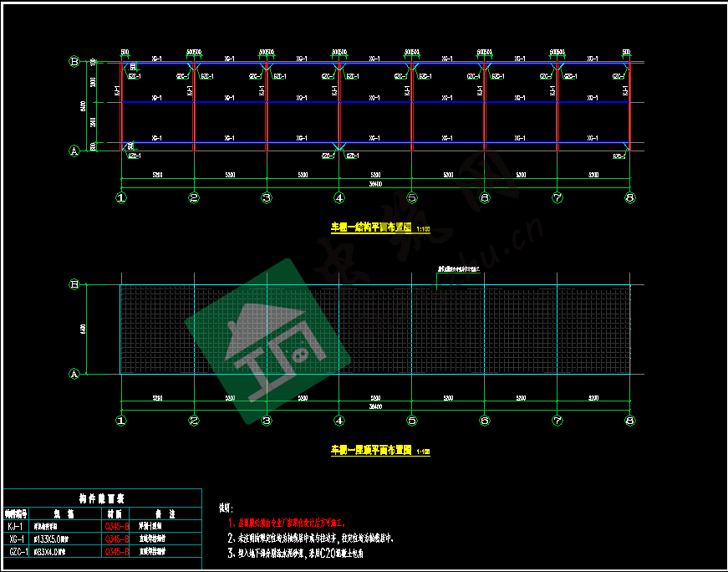Click the yellow upper structure plan title
728x572 pixels.
[374, 227]
